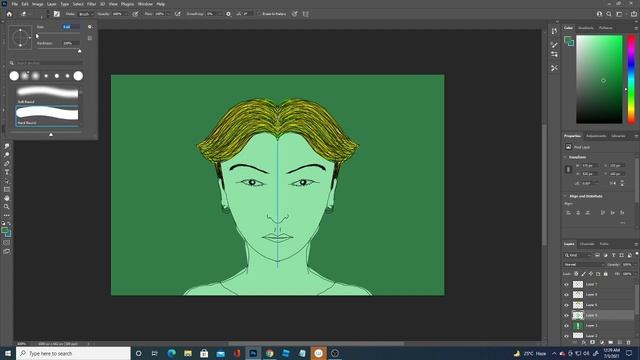Hide Layer 7 visibility eye
The height and width of the screenshot is (360, 640).
pos(567,284)
